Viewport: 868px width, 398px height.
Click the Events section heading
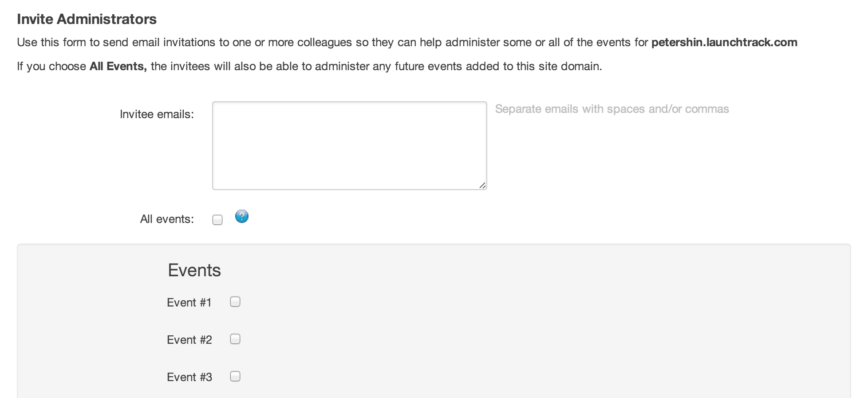[x=194, y=270]
